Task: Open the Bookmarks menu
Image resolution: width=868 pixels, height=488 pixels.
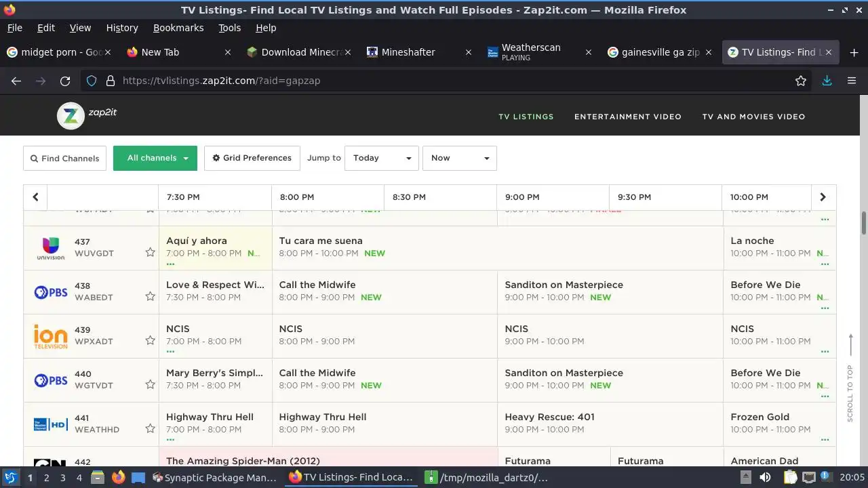Action: tap(178, 28)
